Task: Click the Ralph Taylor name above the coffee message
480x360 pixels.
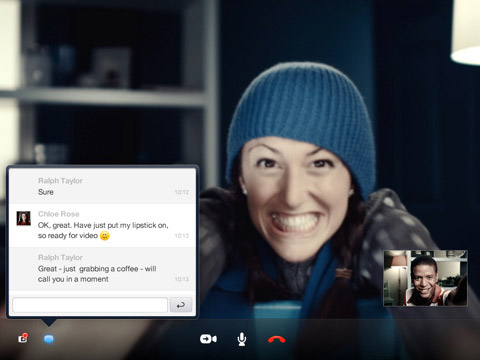Action: coord(60,257)
